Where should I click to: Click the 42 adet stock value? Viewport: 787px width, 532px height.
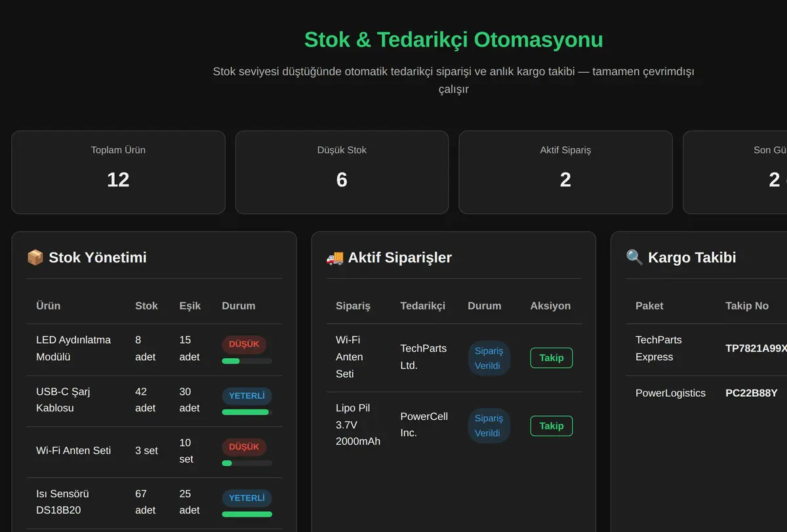[146, 399]
